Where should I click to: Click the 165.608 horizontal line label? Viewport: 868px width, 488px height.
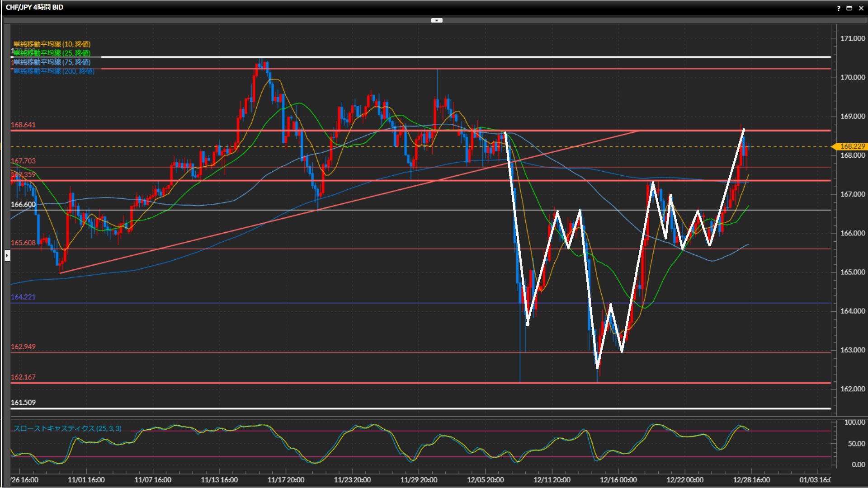(23, 243)
